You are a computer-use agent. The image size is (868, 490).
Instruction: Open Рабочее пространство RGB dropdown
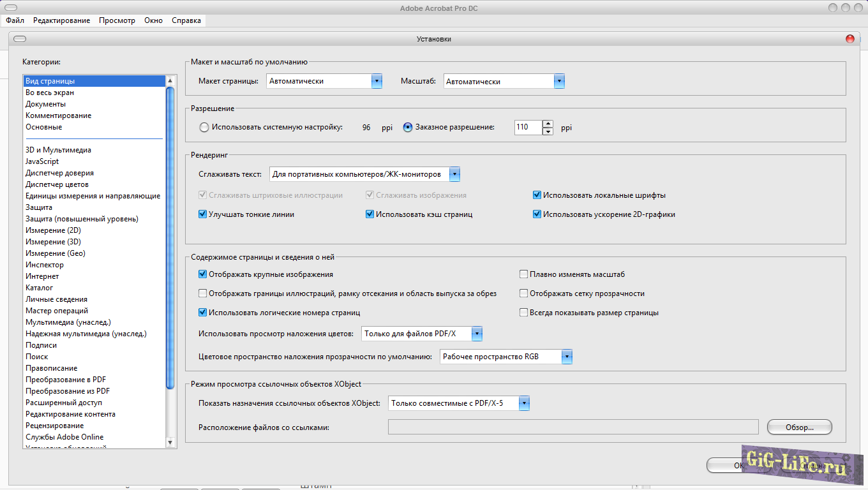pyautogui.click(x=566, y=357)
